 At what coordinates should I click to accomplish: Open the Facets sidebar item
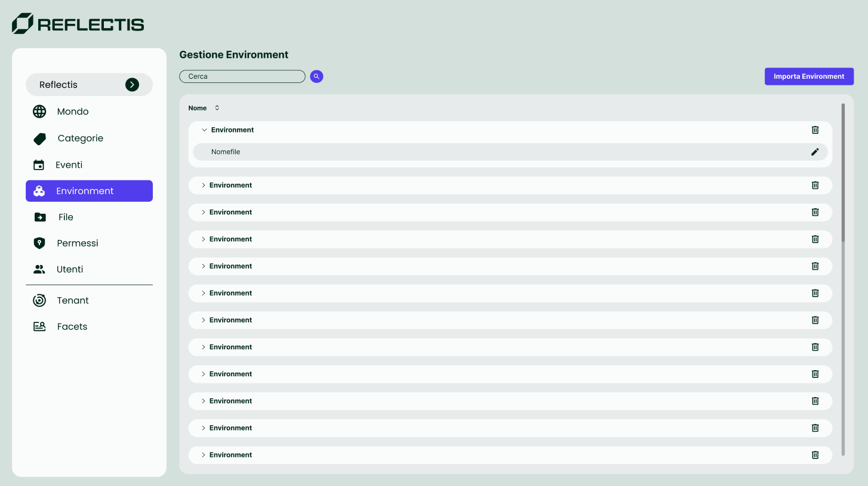[x=72, y=327]
